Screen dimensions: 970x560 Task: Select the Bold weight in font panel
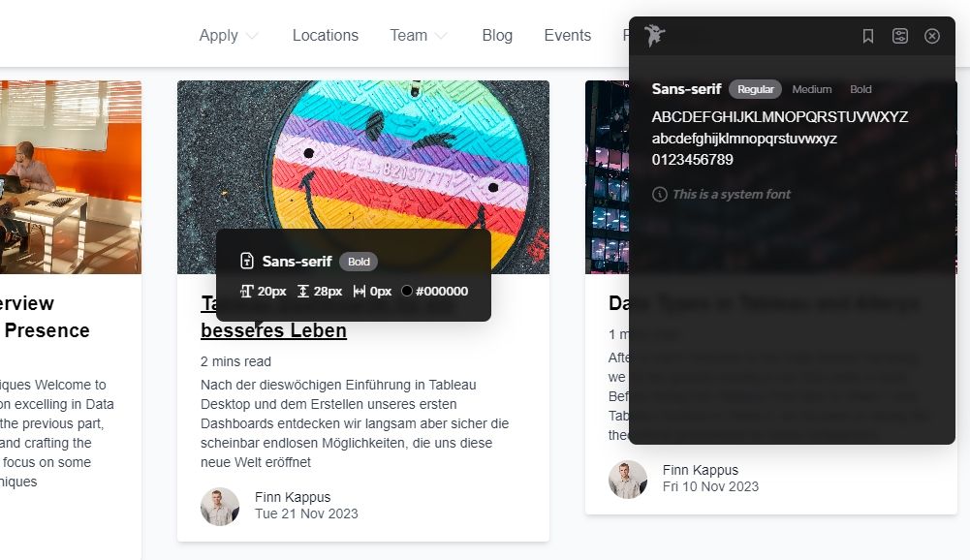[x=860, y=89]
